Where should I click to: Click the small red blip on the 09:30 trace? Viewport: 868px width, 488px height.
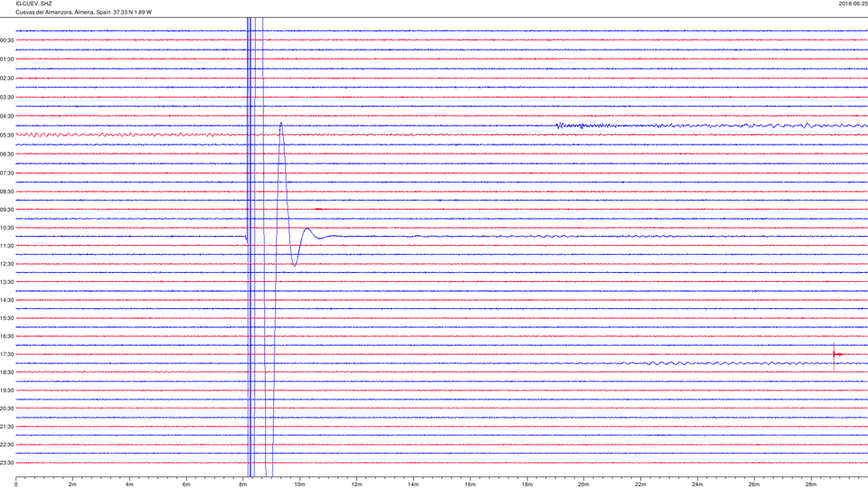click(319, 209)
